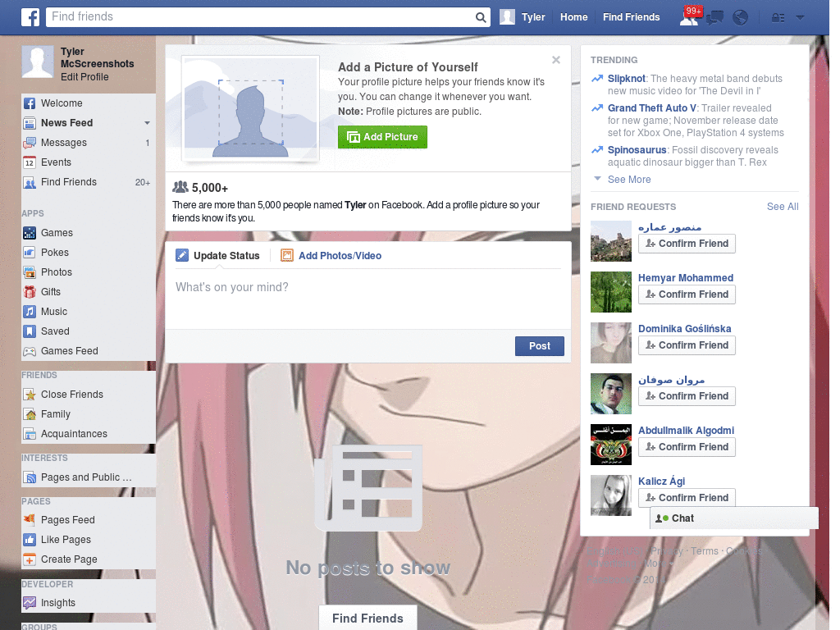The image size is (840, 630).
Task: Open Music in sidebar
Action: point(89,312)
